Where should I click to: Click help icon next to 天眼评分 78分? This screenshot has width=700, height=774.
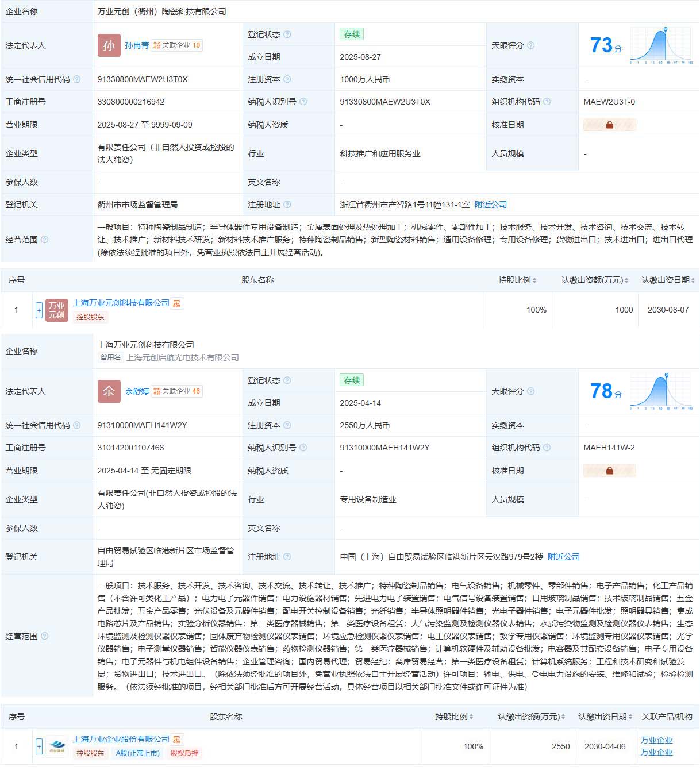click(531, 391)
